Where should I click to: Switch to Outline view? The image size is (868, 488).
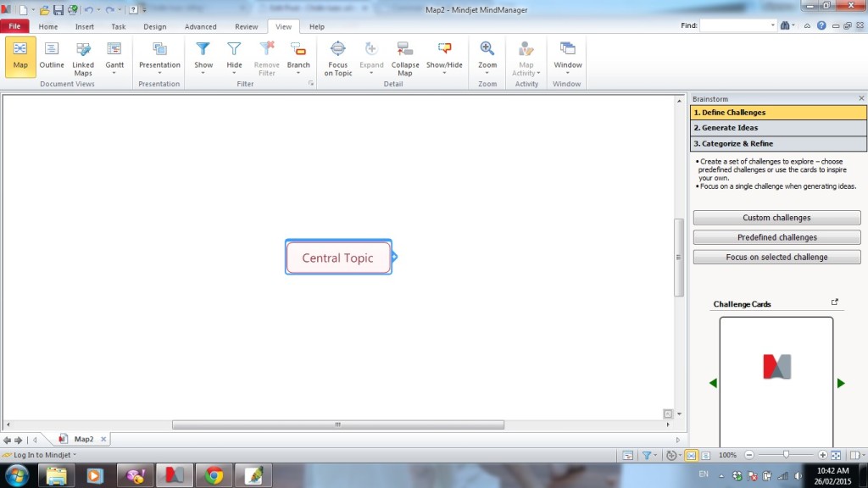pos(52,55)
